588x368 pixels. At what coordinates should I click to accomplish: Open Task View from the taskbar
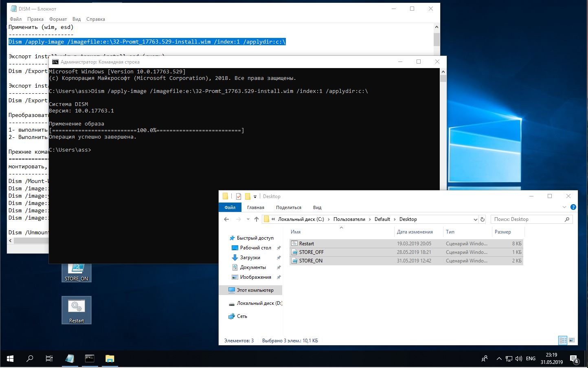[x=49, y=359]
